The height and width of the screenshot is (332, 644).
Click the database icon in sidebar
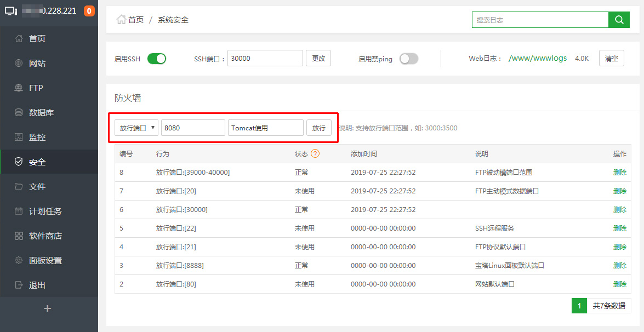click(19, 113)
